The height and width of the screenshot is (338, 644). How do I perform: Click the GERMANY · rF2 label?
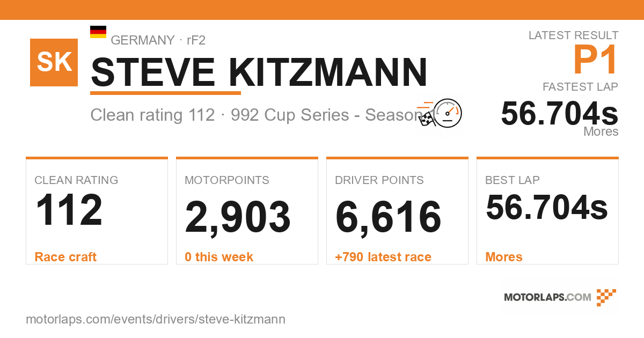tap(158, 40)
